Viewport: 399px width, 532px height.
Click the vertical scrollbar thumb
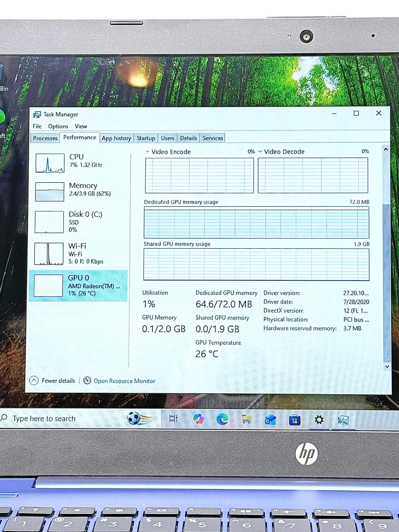(387, 283)
